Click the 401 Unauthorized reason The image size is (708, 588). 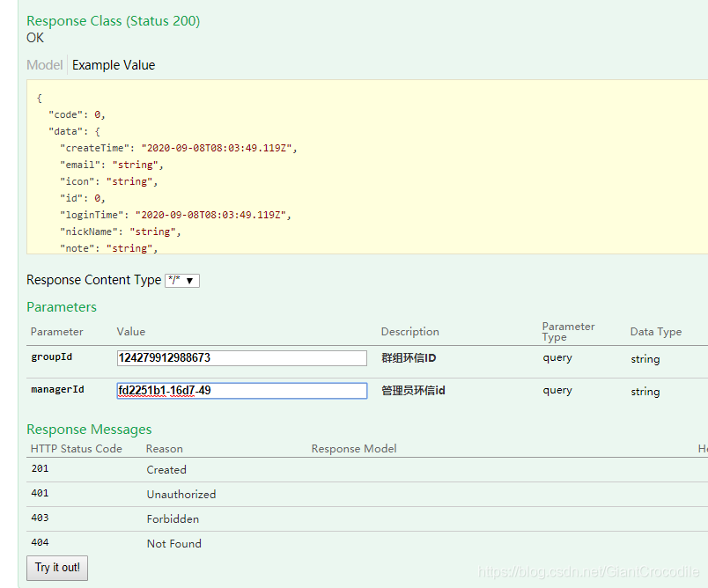tap(181, 495)
